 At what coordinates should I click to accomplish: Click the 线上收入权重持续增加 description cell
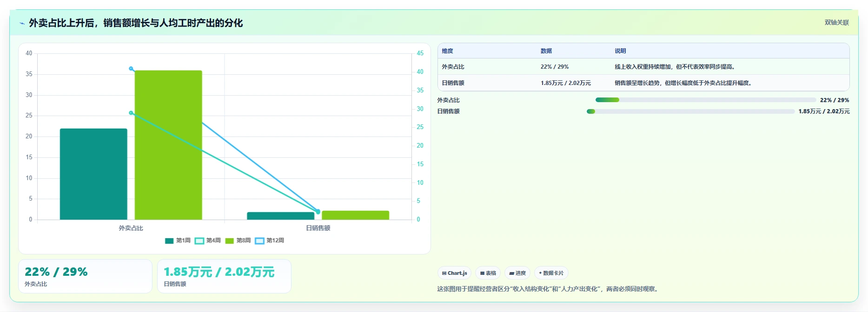pos(676,67)
